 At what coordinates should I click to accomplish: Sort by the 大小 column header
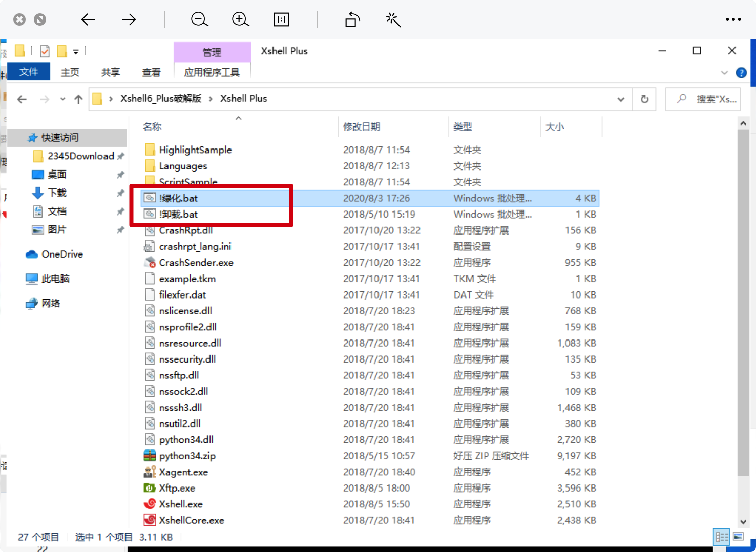click(555, 127)
